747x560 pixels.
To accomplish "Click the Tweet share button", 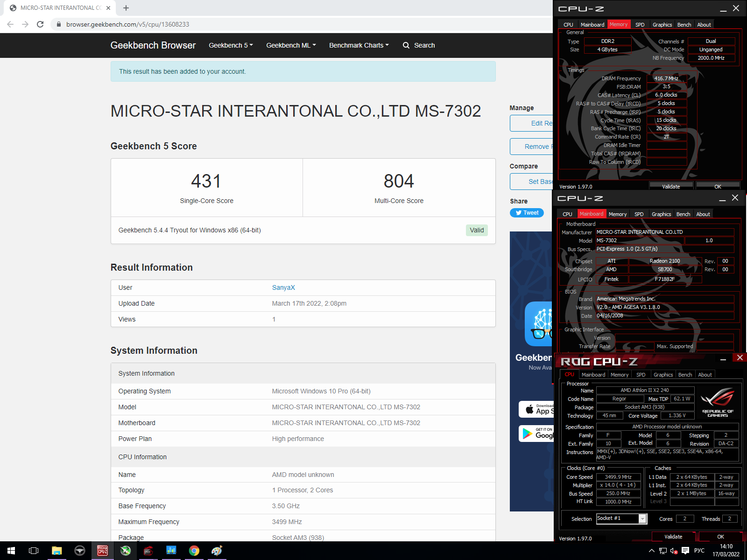I will (527, 213).
